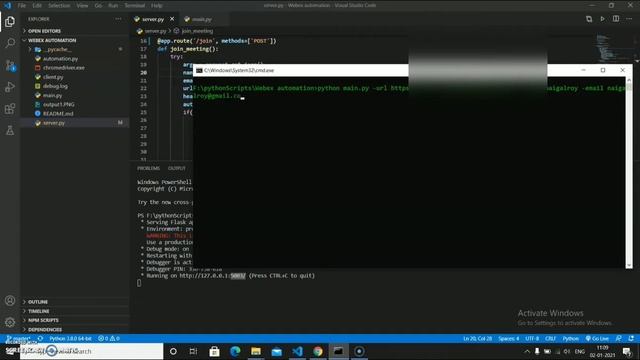Click the sync changes icon in status bar
The width and height of the screenshot is (640, 360).
40,338
